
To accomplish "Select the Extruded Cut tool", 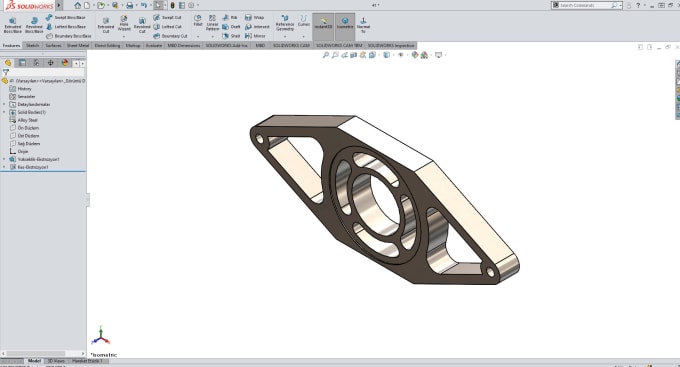I will tap(105, 26).
